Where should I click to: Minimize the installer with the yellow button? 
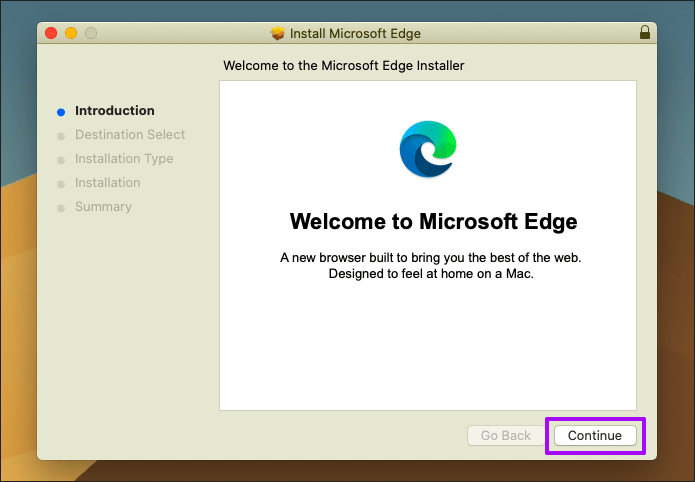click(71, 33)
